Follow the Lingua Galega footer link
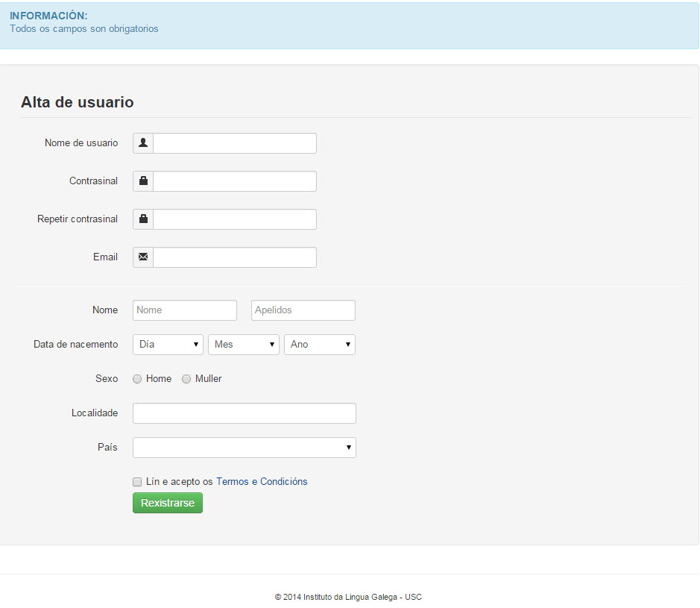700x608 pixels. [x=371, y=597]
